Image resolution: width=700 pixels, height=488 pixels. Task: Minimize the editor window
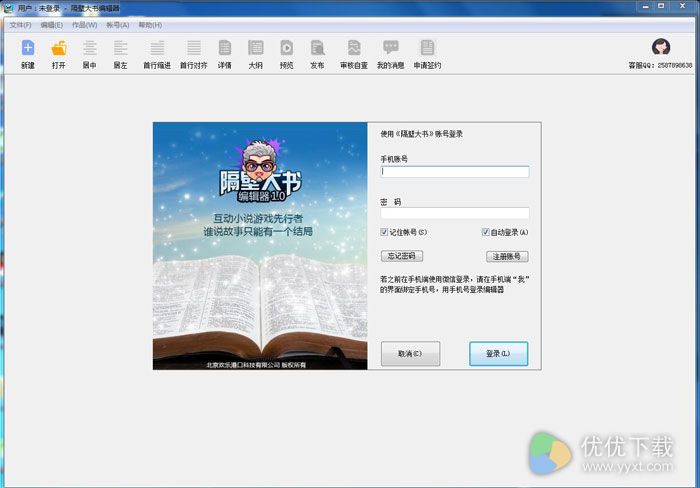[646, 6]
